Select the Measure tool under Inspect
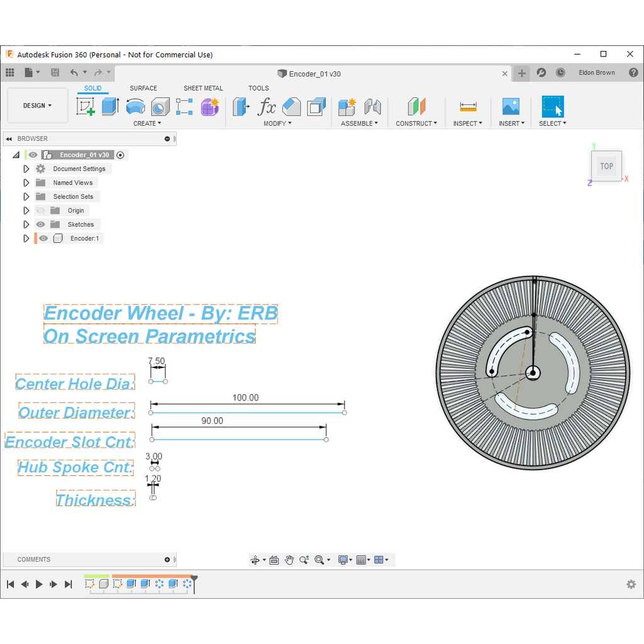This screenshot has width=644, height=644. pyautogui.click(x=468, y=107)
